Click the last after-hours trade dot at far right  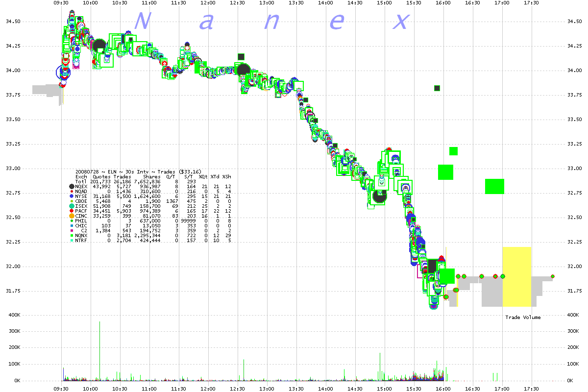point(553,276)
